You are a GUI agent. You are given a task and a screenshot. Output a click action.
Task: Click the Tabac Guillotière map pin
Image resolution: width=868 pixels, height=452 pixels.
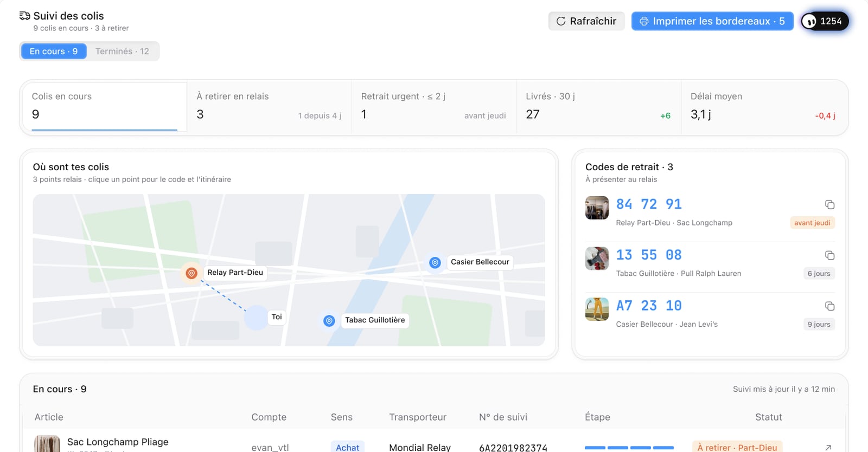329,321
